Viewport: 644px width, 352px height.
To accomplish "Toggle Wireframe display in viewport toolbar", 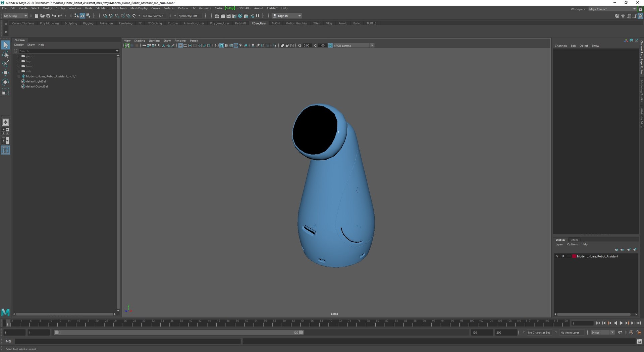I will (x=217, y=46).
